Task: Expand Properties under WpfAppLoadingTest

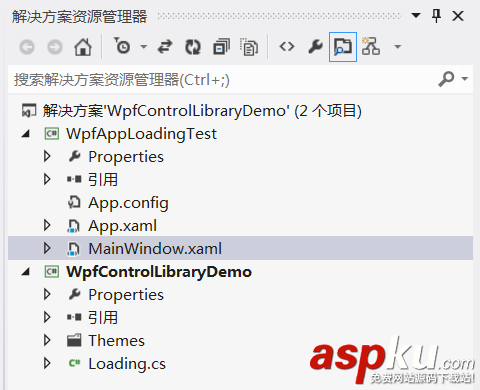Action: click(x=47, y=156)
